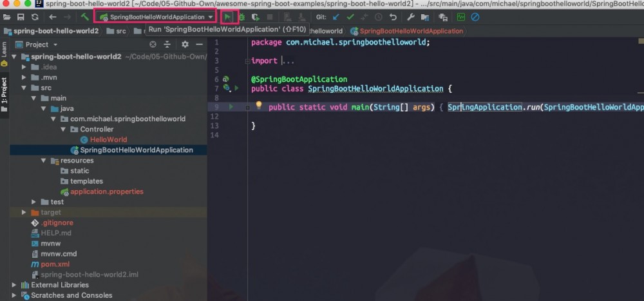Expand Scratches and Consoles
644x301 pixels.
click(14, 295)
